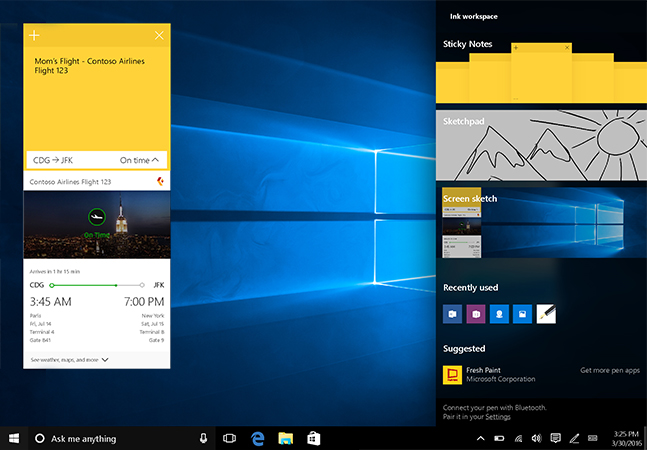
Task: Open Outlook from Recently used
Action: 452,314
